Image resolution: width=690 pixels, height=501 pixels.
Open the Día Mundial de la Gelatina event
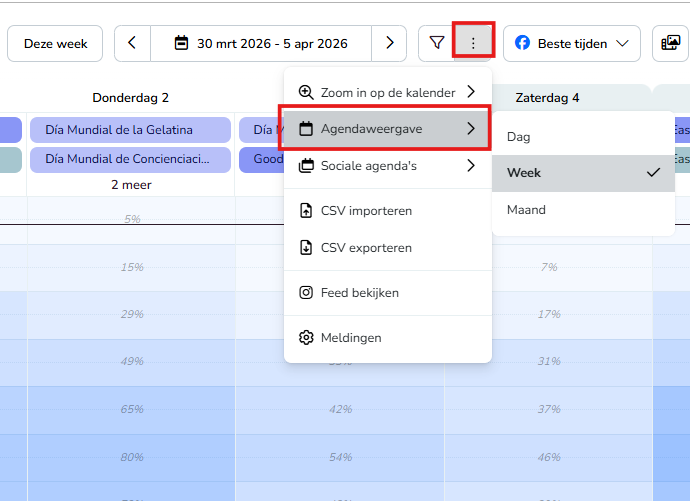(x=130, y=130)
